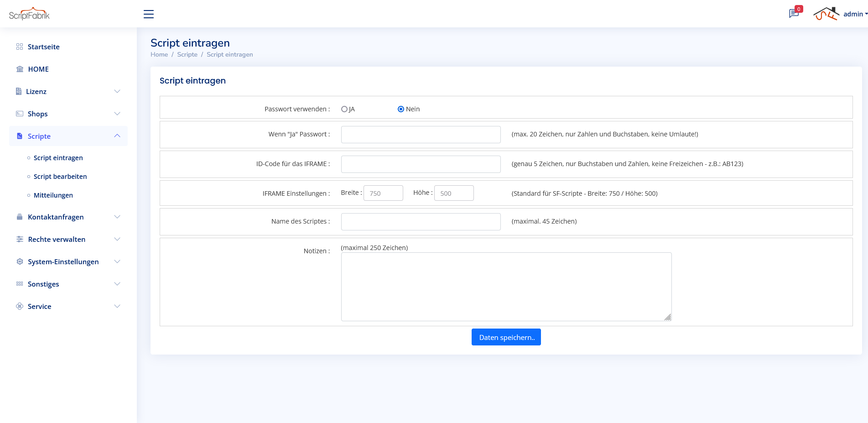Expand the System-Einstellungen chevron
This screenshot has width=868, height=423.
[x=117, y=261]
